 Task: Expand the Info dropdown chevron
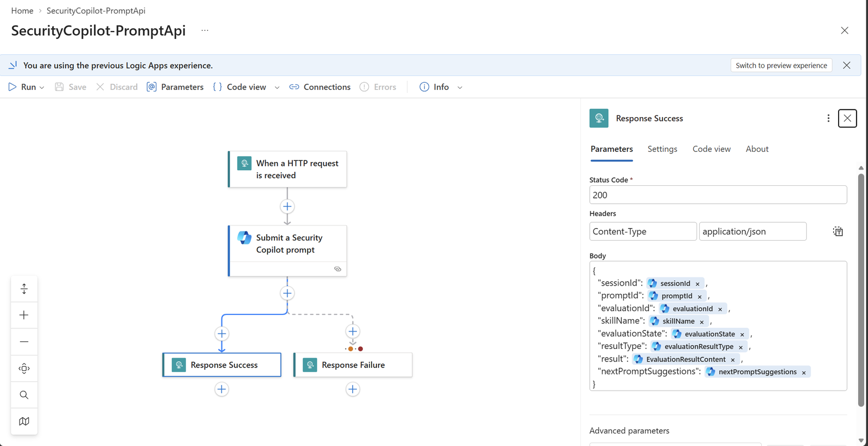click(460, 87)
